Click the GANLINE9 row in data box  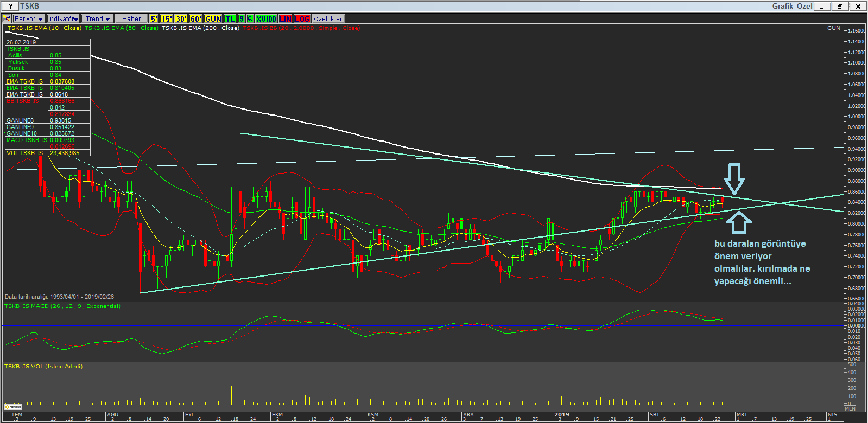(48, 127)
